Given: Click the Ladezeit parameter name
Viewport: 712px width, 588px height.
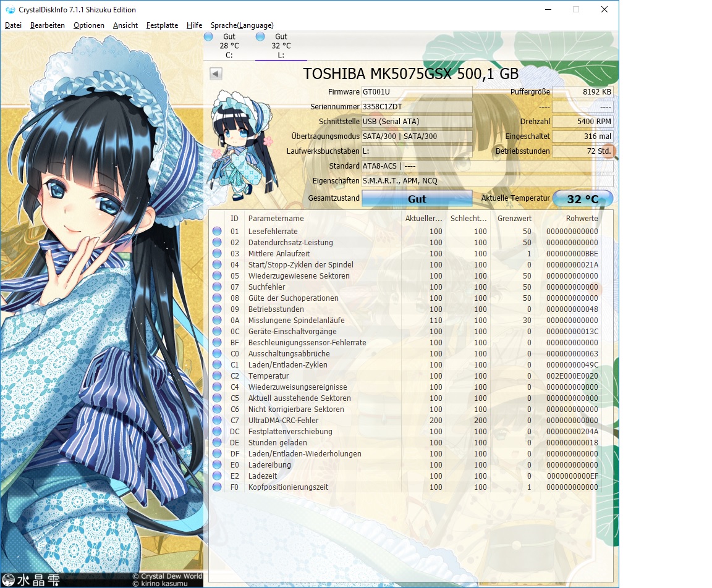Looking at the screenshot, I should tap(263, 476).
